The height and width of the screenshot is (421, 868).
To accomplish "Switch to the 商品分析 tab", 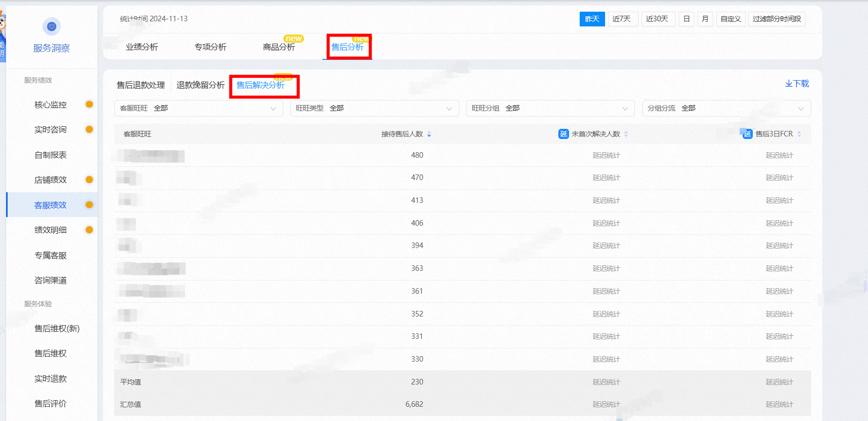I will [x=279, y=47].
